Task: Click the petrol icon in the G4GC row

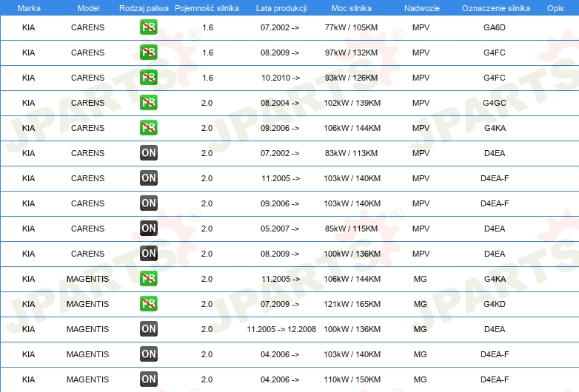Action: click(x=148, y=103)
